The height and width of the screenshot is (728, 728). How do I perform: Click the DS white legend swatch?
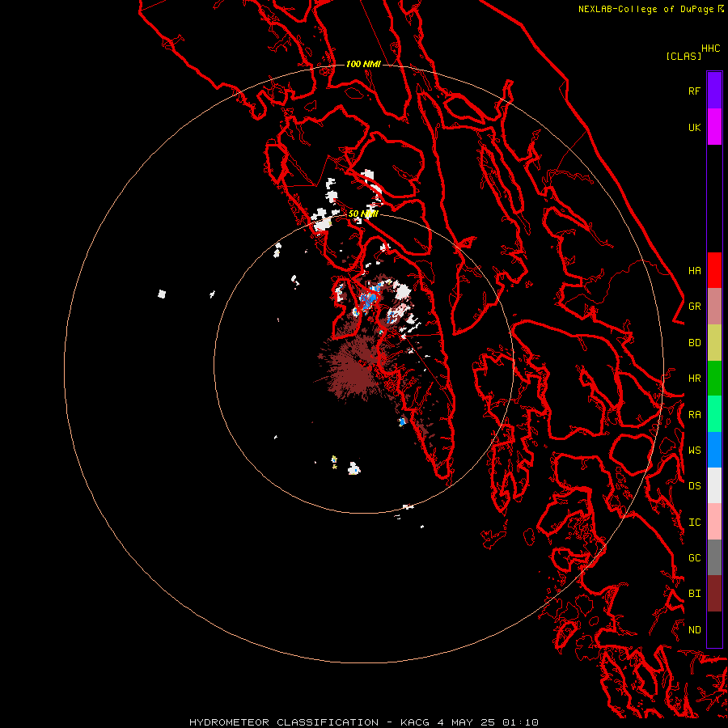714,485
